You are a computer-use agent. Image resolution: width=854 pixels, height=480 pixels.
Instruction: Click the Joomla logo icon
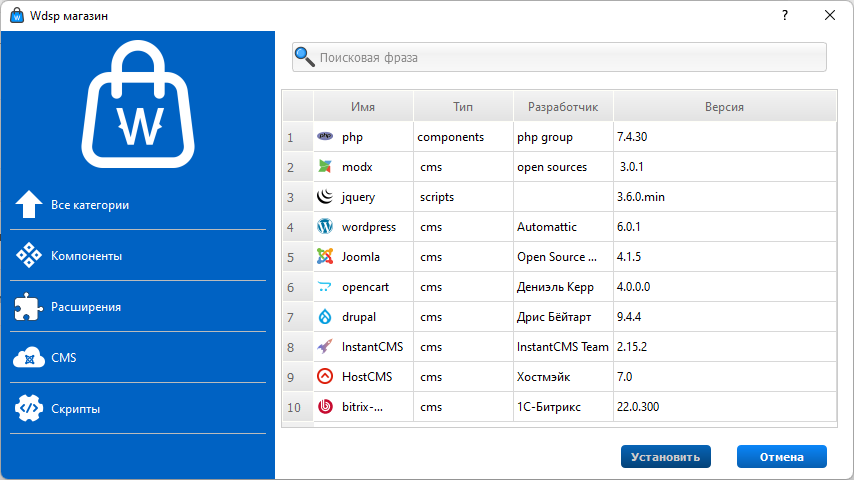[x=325, y=256]
